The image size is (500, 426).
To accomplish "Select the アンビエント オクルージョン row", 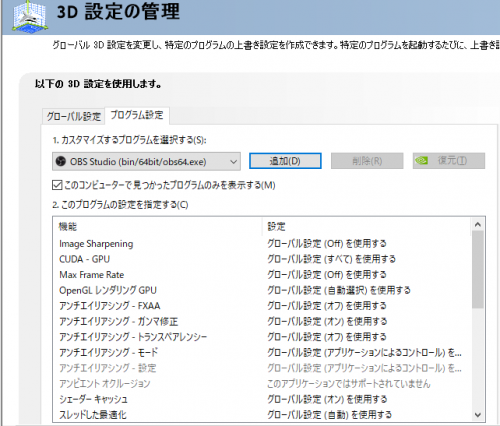I will (262, 384).
